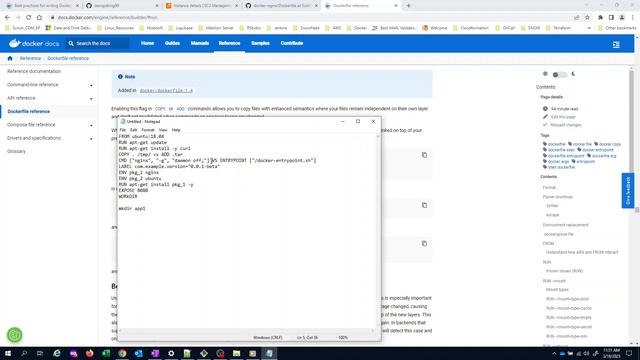
Task: Click the Notepad horizontal scrollbar
Action: pyautogui.click(x=246, y=331)
